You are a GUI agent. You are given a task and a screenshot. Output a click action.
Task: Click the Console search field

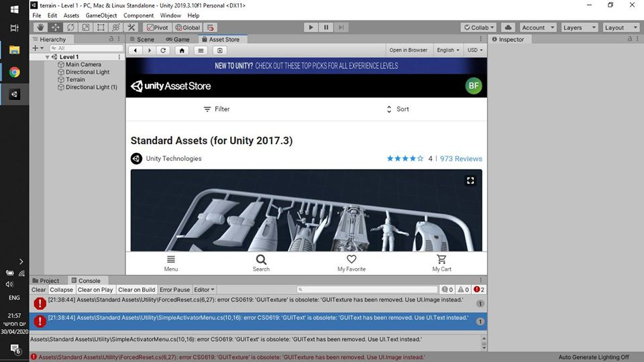pyautogui.click(x=368, y=290)
